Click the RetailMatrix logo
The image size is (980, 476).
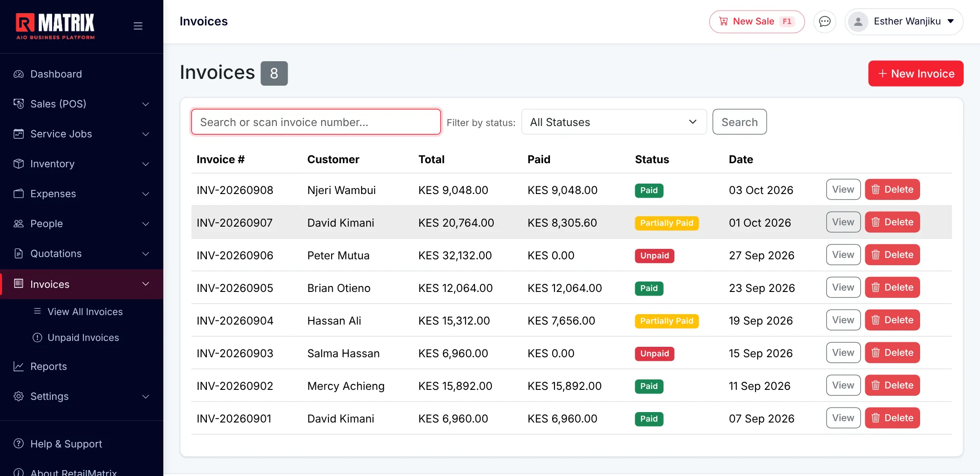tap(55, 26)
